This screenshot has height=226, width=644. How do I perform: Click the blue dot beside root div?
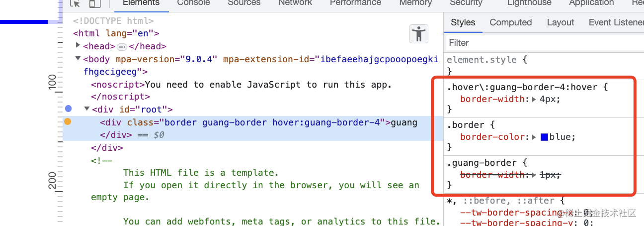point(68,109)
